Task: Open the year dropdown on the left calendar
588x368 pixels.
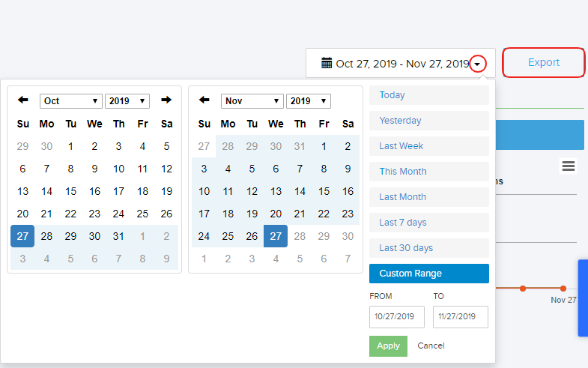Action: pos(127,101)
